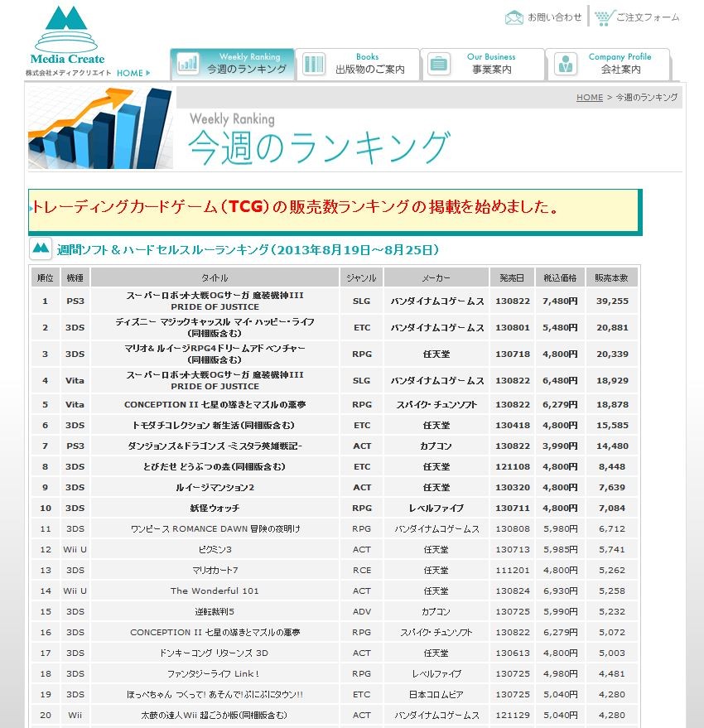
Task: Click the メーカー column header
Action: [436, 277]
